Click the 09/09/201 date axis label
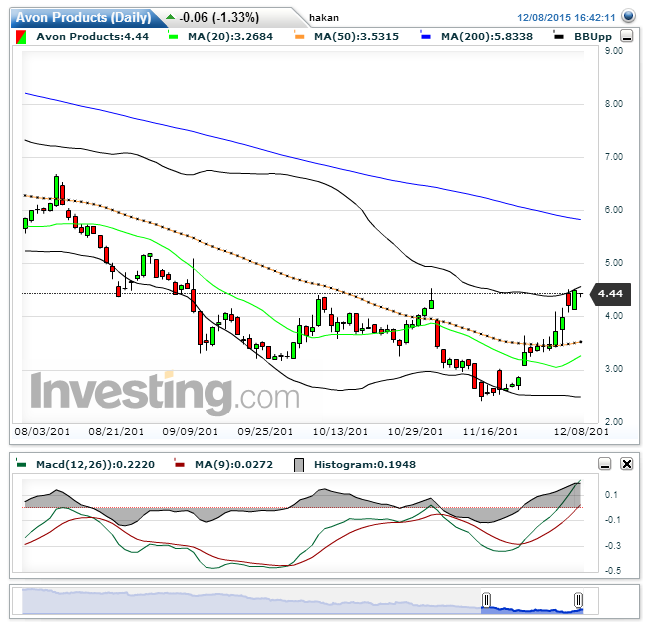Screen dimensions: 650x627 coord(190,431)
